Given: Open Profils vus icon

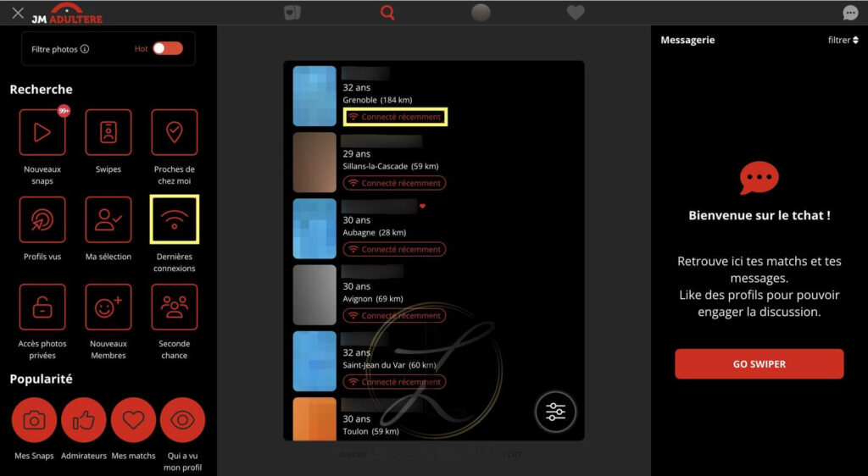Looking at the screenshot, I should pos(42,219).
